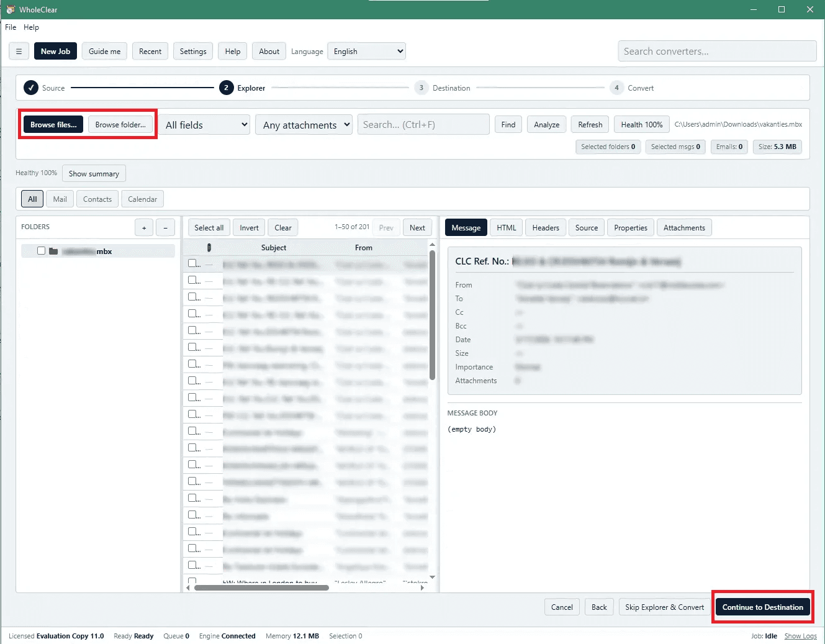Open the Language English dropdown
This screenshot has width=825, height=644.
[366, 52]
